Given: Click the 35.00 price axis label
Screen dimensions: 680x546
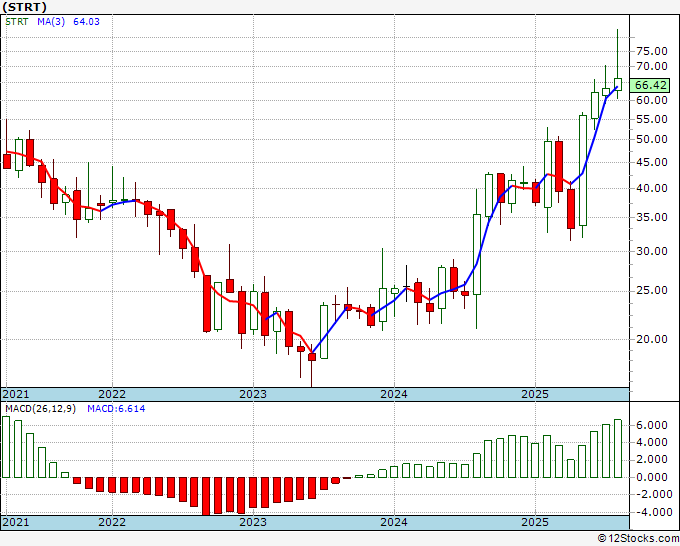Looking at the screenshot, I should 651,217.
